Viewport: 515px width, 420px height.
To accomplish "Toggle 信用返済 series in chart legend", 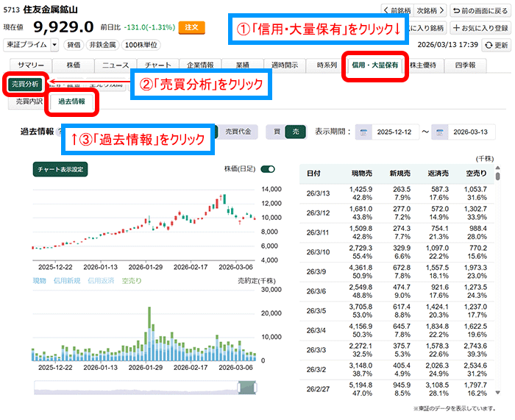I will click(101, 281).
